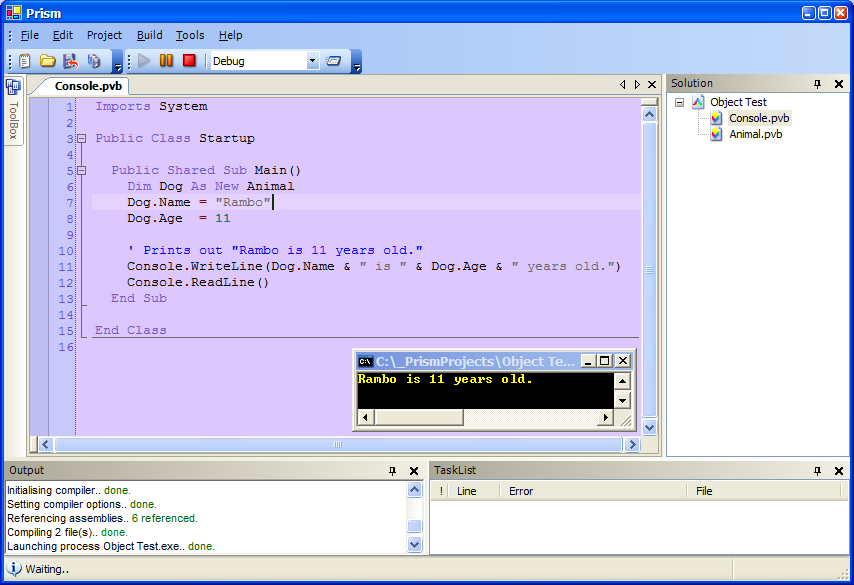The width and height of the screenshot is (854, 585).
Task: Stop debugging with the red stop icon
Action: [189, 61]
